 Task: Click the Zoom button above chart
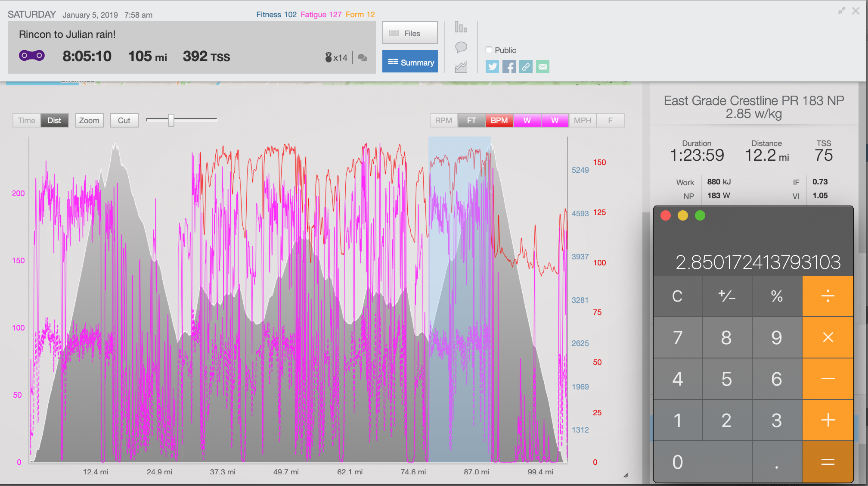89,121
